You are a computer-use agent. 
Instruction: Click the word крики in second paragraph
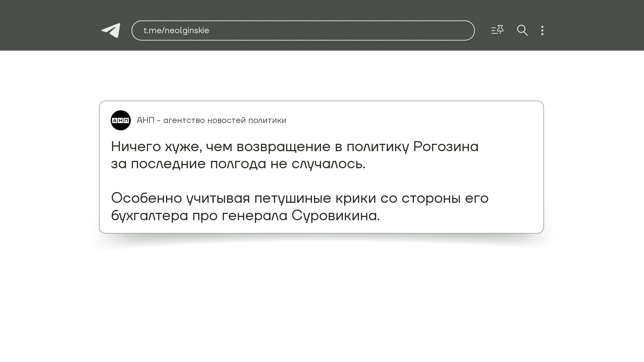tap(356, 198)
